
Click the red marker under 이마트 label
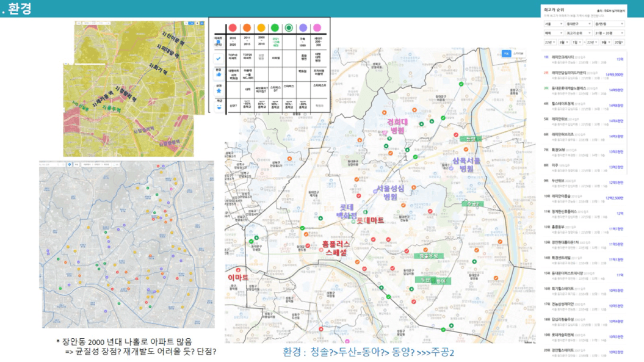coord(238,270)
